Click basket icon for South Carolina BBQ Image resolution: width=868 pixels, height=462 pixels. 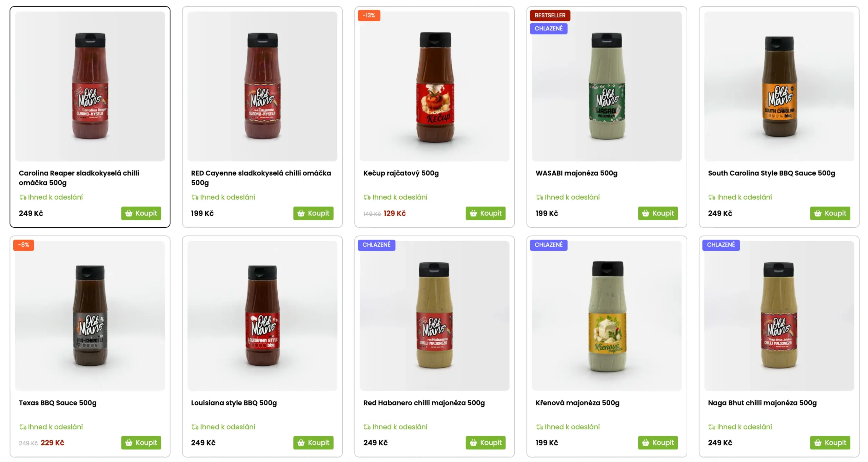(817, 213)
